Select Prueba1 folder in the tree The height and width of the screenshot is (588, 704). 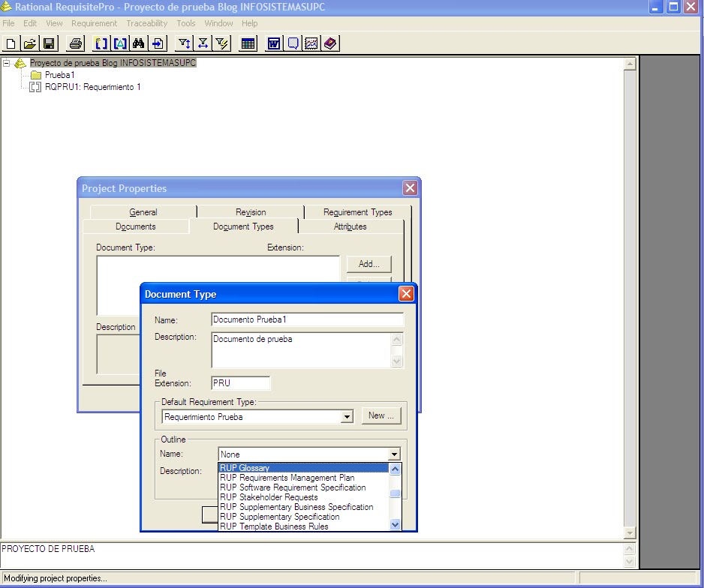pos(60,75)
